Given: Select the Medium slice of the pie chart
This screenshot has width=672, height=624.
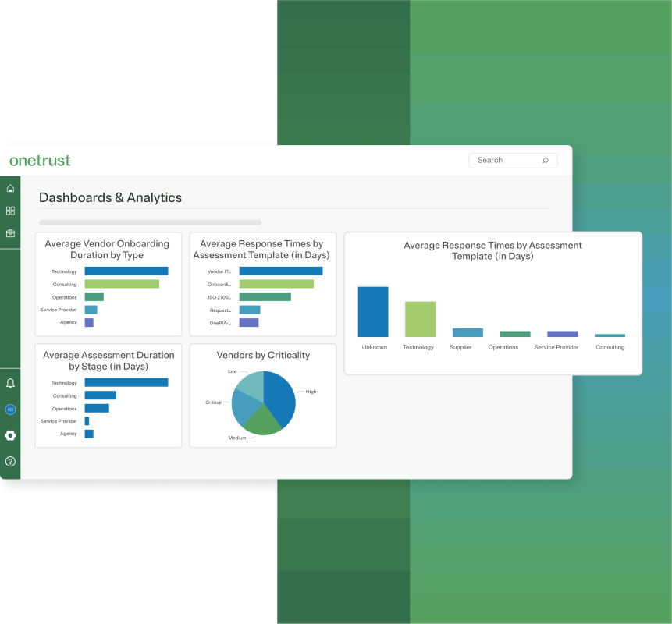Looking at the screenshot, I should coord(262,422).
